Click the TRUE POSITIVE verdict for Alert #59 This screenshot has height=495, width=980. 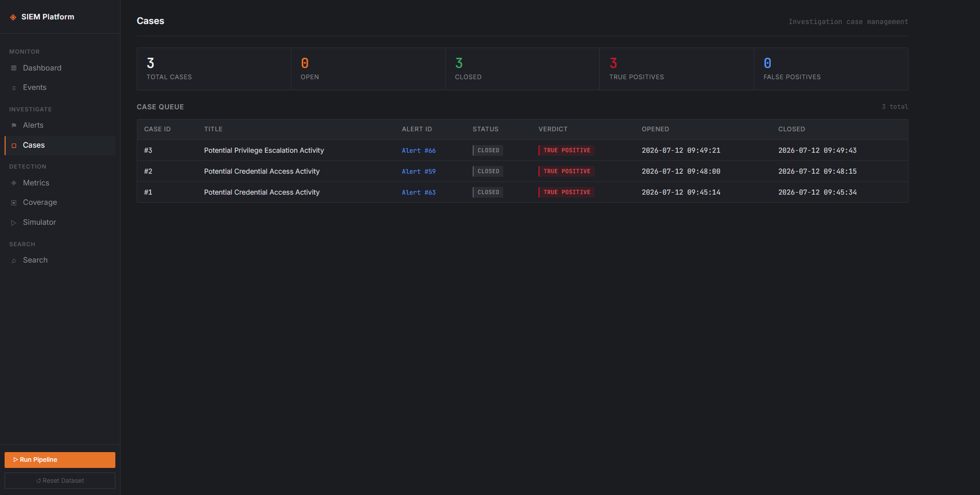click(567, 171)
